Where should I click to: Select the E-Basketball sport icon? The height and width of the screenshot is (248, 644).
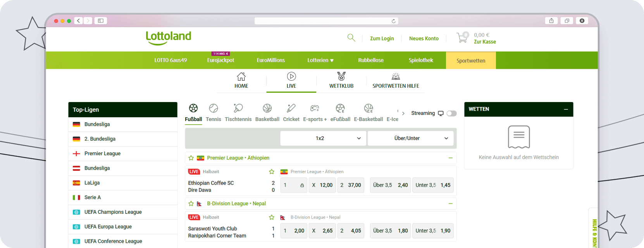(x=368, y=108)
